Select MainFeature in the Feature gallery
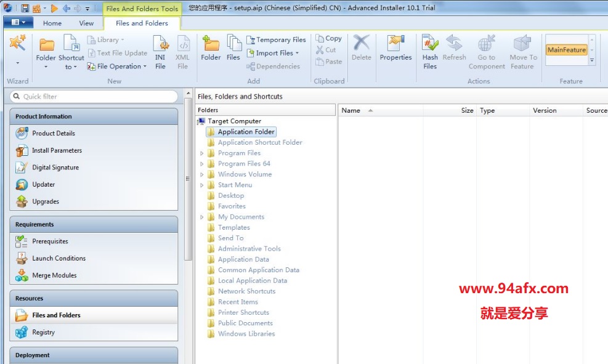The width and height of the screenshot is (608, 364). [x=567, y=50]
